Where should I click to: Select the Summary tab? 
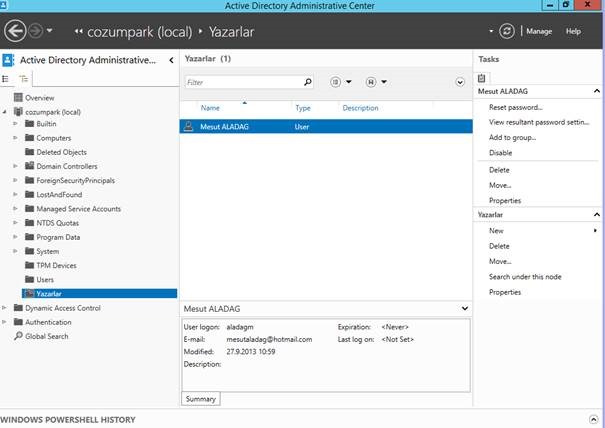point(201,399)
